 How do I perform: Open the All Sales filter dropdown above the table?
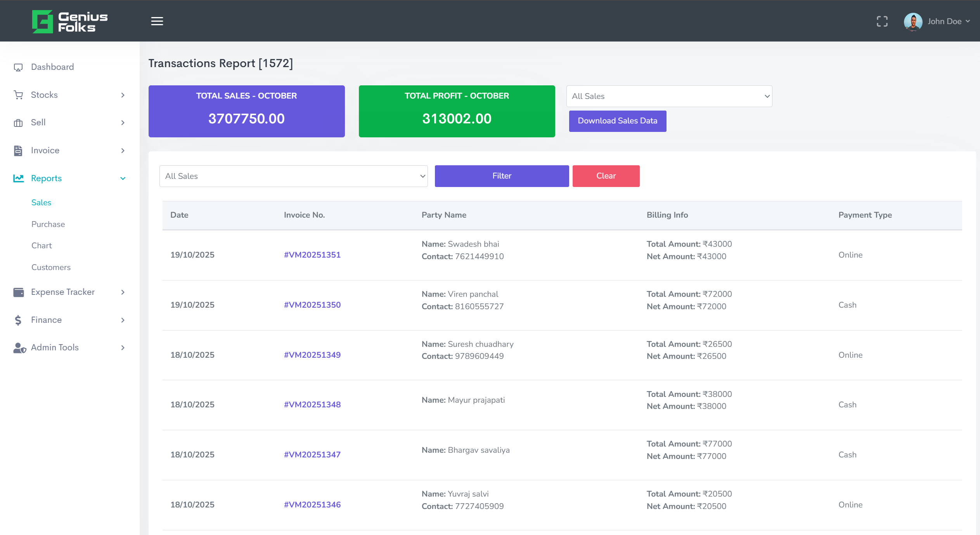[293, 176]
